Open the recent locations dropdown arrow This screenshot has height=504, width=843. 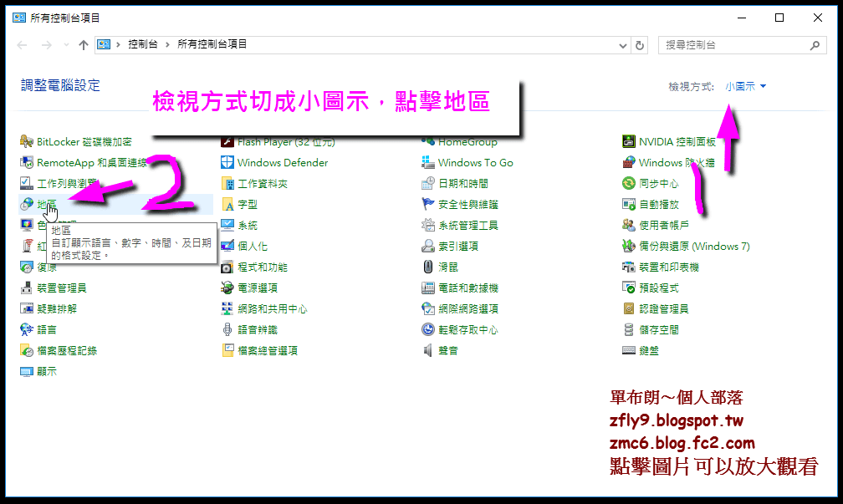click(66, 45)
